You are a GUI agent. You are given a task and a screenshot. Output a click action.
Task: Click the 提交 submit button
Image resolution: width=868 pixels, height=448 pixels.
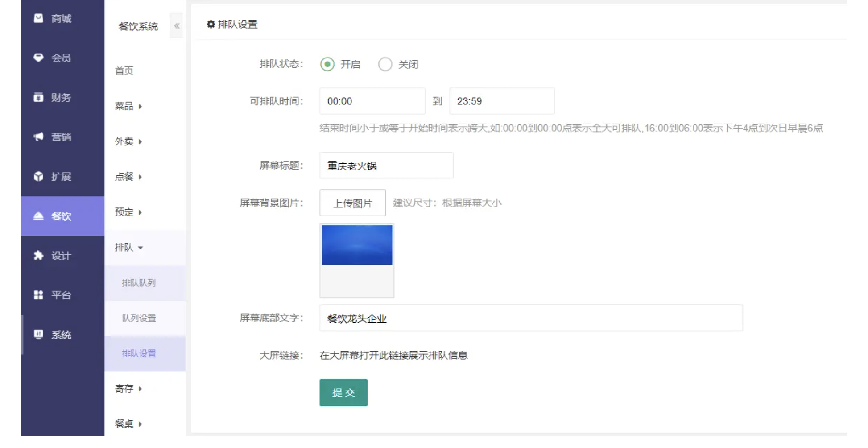(x=343, y=393)
